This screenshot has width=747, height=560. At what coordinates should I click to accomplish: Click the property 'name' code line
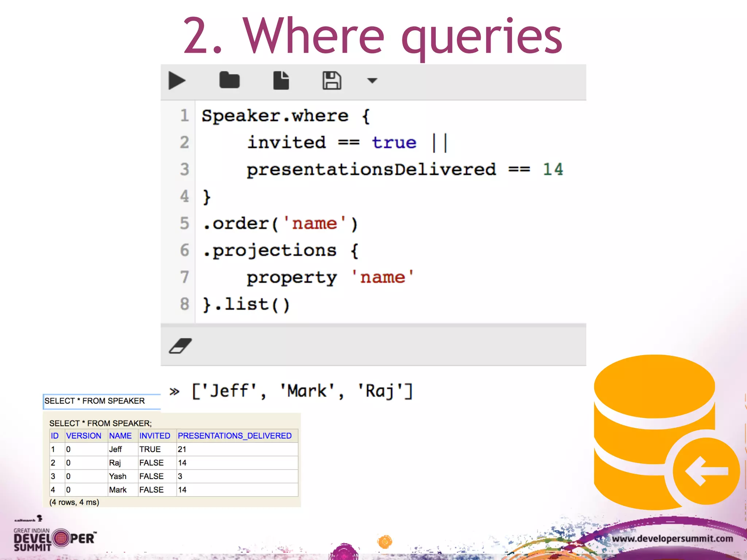coord(330,278)
